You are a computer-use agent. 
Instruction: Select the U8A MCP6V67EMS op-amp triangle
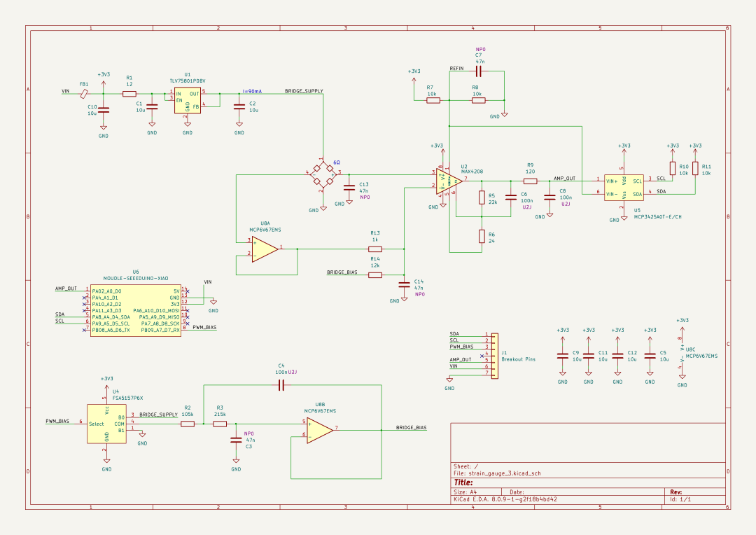tap(265, 249)
